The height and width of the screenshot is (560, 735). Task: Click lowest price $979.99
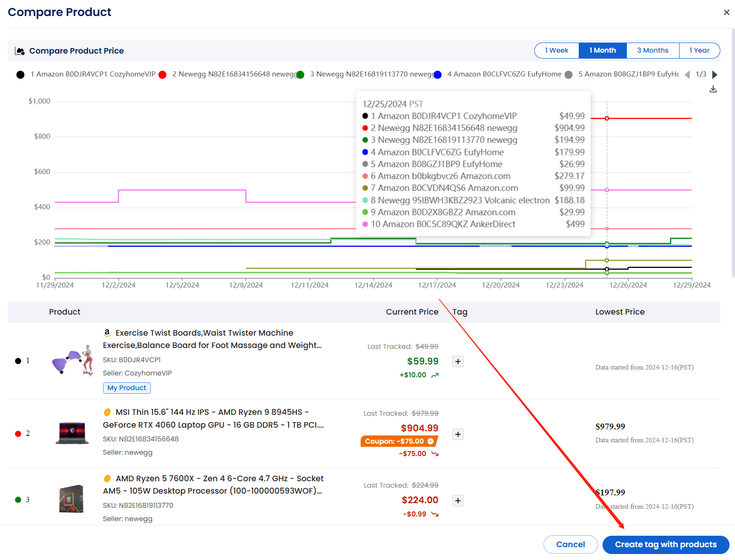click(x=610, y=427)
